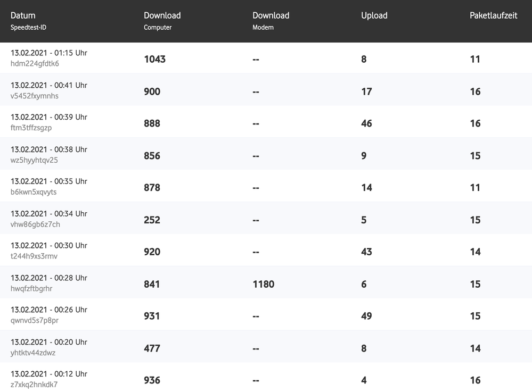Image resolution: width=532 pixels, height=392 pixels.
Task: Click the modem download value 1180
Action: click(x=263, y=284)
